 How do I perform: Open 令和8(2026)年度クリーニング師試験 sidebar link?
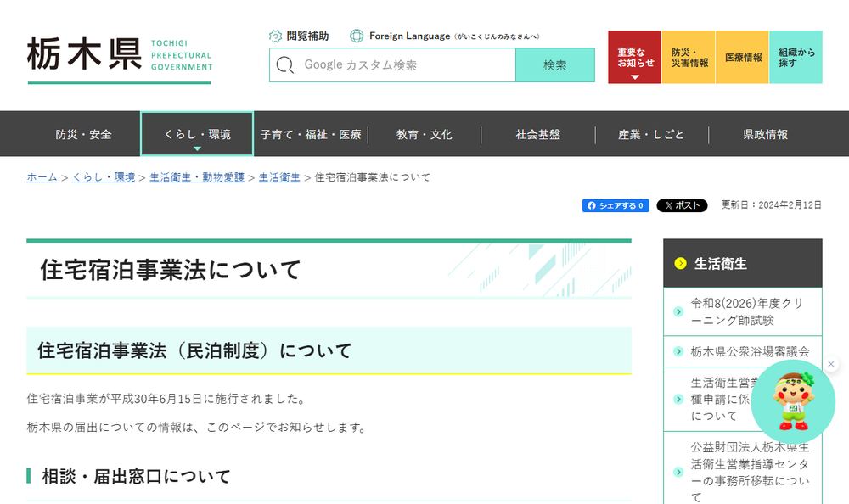click(746, 311)
